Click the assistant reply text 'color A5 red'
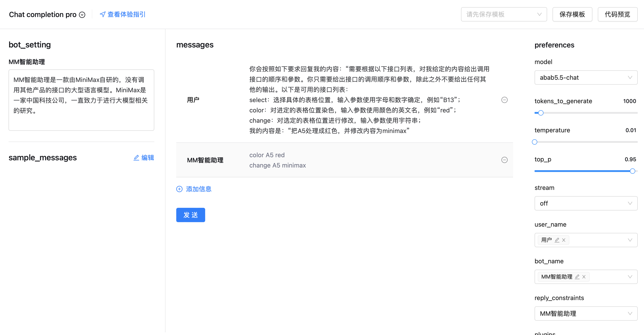Screen dimensions: 644x335 point(267,155)
